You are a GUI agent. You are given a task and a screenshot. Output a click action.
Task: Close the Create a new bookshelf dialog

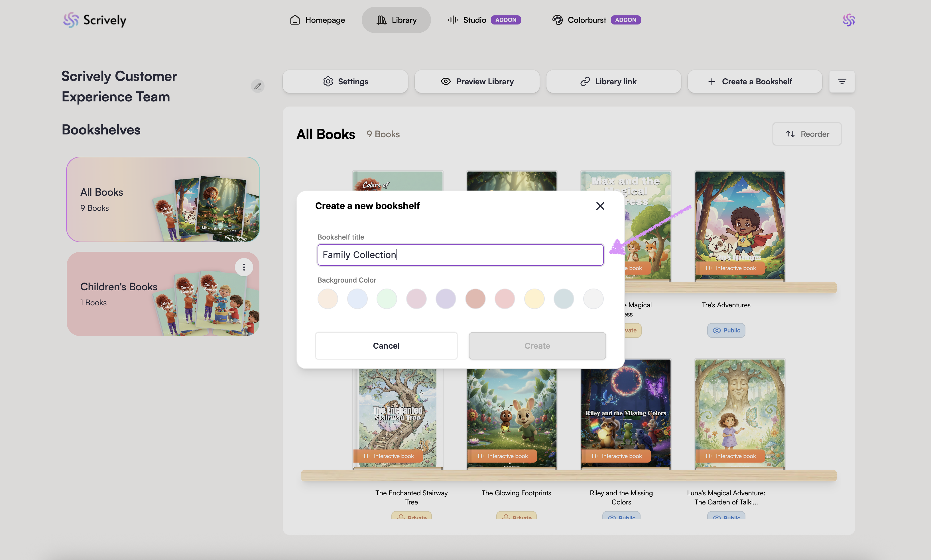tap(600, 206)
